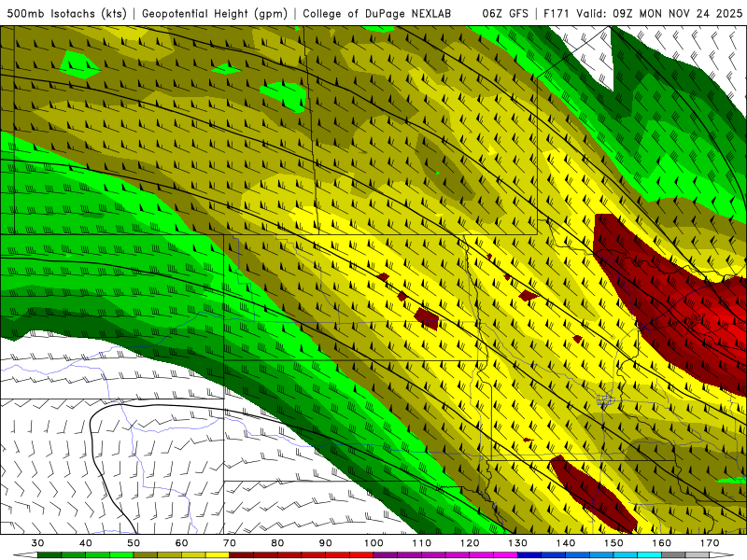Pick the cyan swatch ending at 160

[x=650, y=555]
